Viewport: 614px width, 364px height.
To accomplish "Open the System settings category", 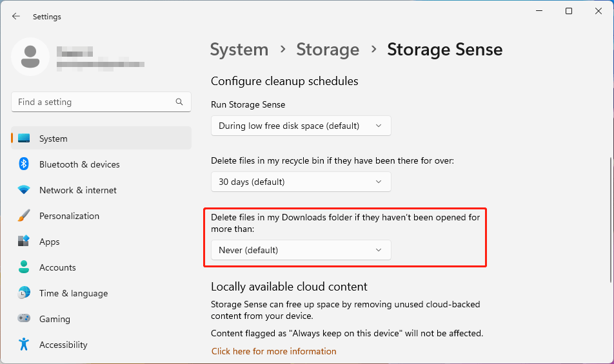I will 101,139.
